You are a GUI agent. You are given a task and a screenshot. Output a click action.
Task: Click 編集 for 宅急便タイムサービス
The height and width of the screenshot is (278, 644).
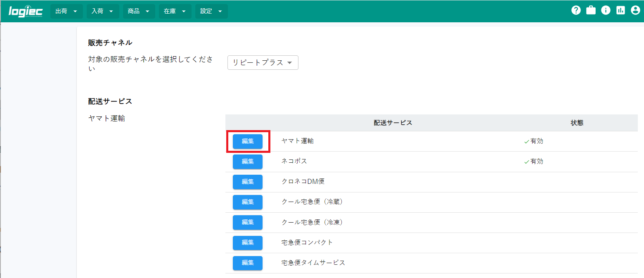(x=248, y=263)
